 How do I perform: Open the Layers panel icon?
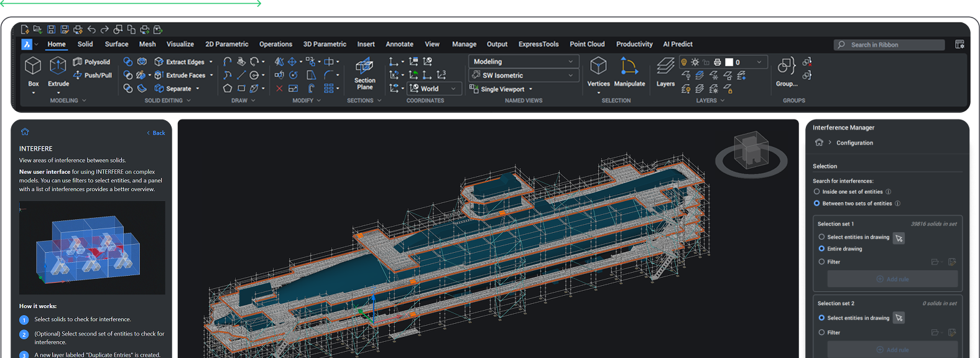tap(665, 67)
